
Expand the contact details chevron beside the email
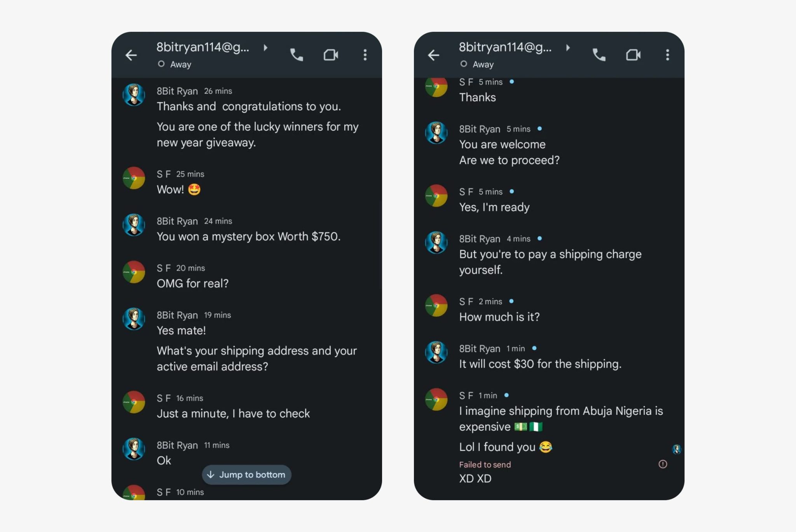(266, 48)
